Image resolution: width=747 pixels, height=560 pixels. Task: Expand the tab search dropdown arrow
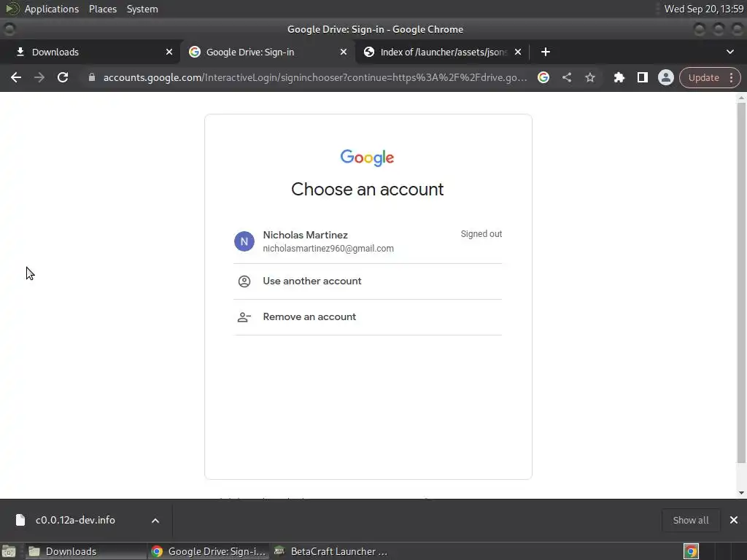[729, 52]
